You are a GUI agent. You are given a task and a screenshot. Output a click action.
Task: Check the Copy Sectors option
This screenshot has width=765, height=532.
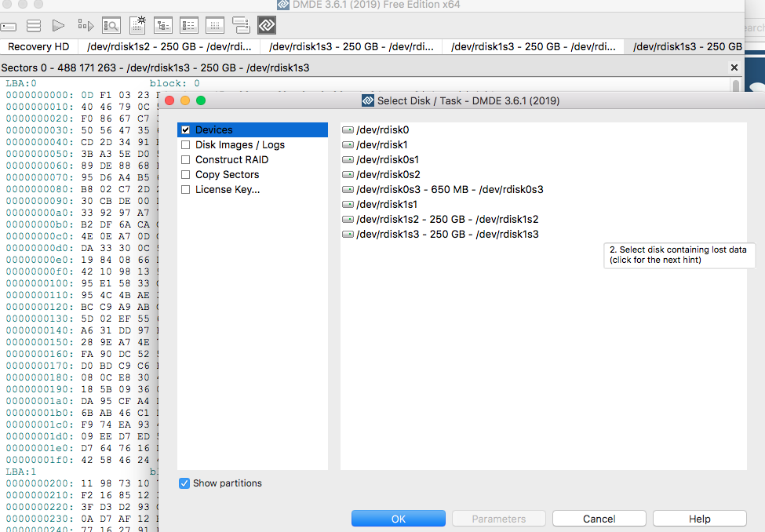(185, 175)
